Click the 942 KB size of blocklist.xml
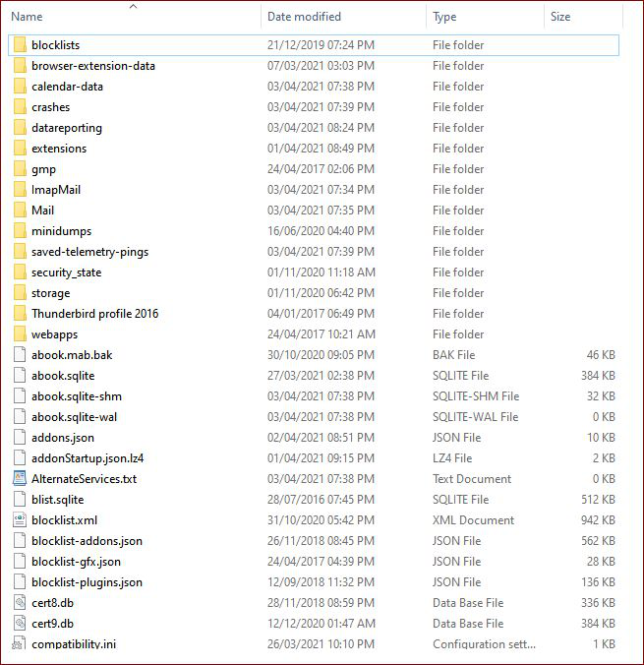 click(x=598, y=520)
